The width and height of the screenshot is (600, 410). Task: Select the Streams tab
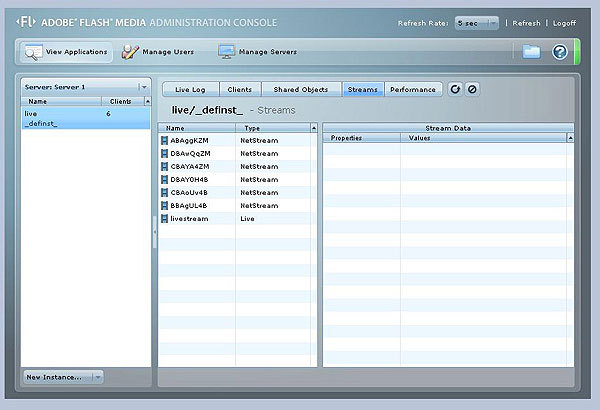pos(363,89)
